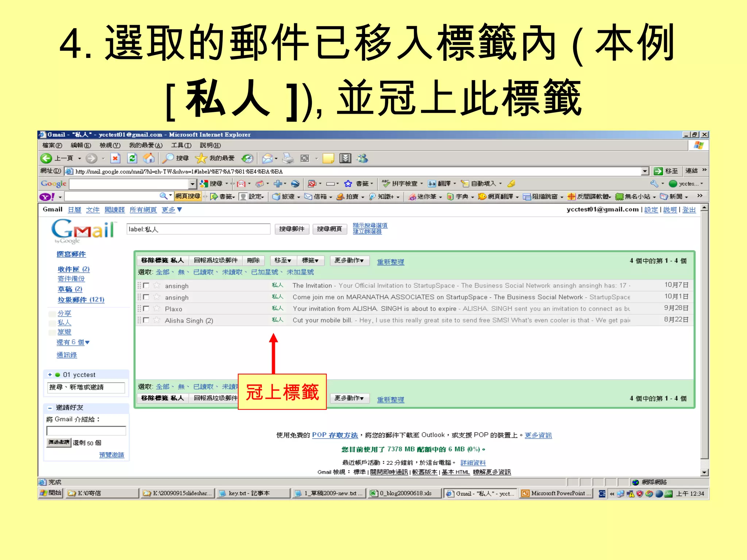Open the Google toolbar search box dropdown
Image resolution: width=747 pixels, height=560 pixels.
pyautogui.click(x=193, y=184)
